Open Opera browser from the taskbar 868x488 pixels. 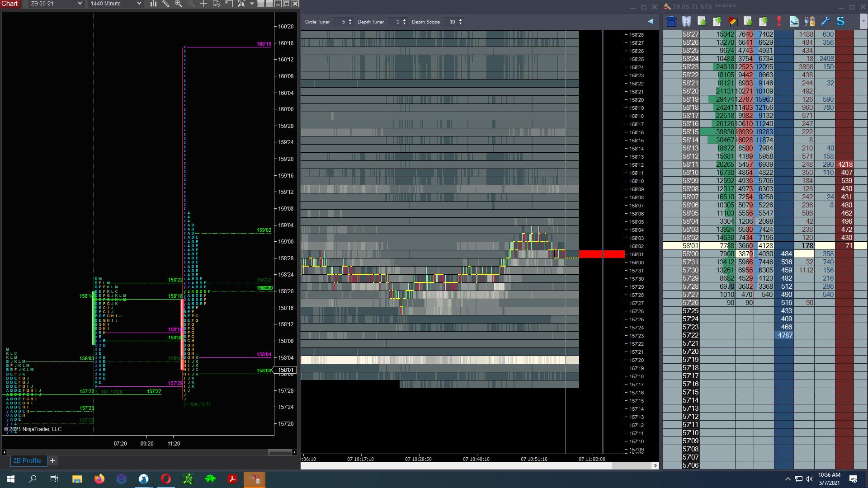pos(165,479)
